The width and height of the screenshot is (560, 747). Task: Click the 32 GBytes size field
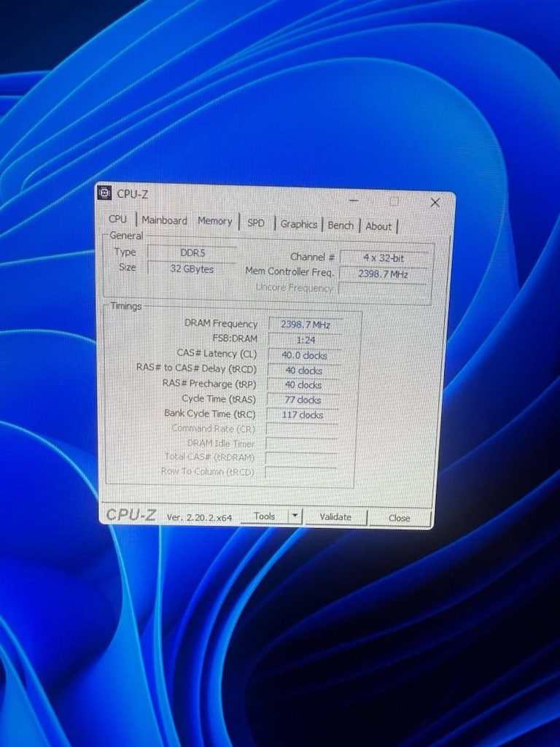coord(192,268)
